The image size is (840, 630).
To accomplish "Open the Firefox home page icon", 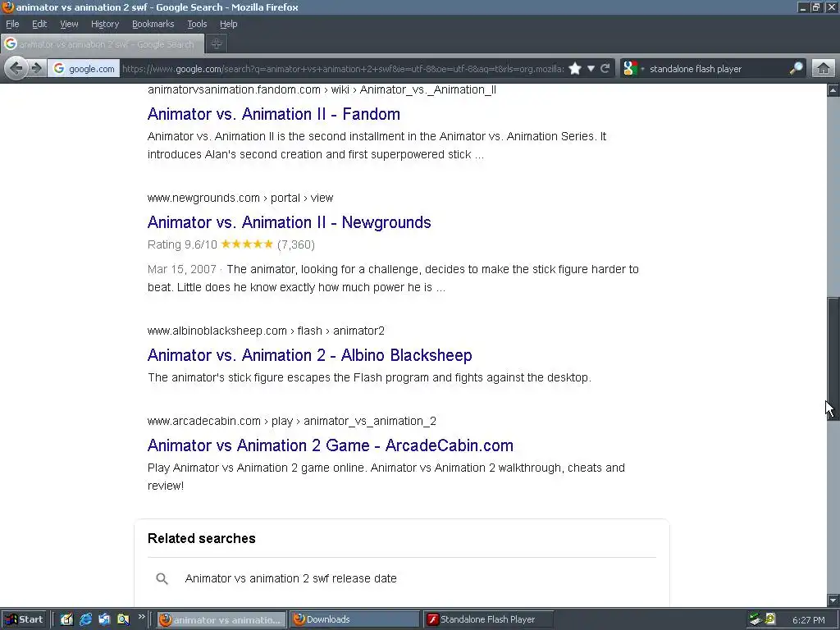I will (x=824, y=69).
